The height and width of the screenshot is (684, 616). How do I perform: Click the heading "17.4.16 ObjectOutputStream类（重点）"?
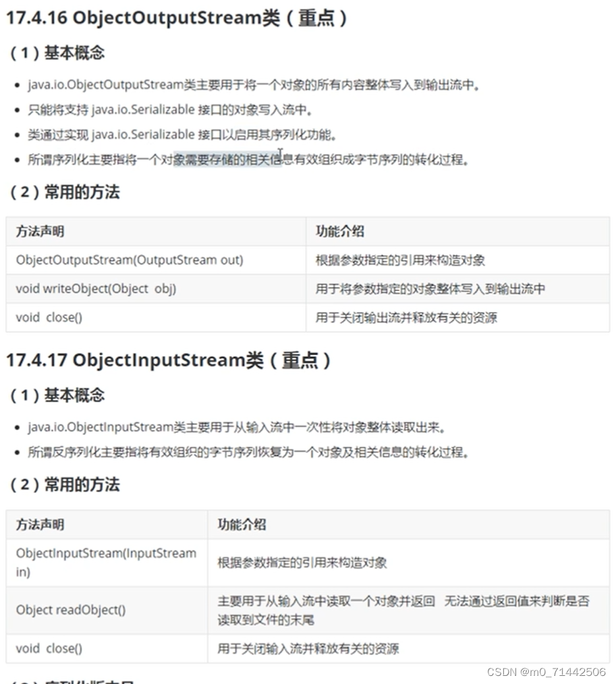coord(177,18)
